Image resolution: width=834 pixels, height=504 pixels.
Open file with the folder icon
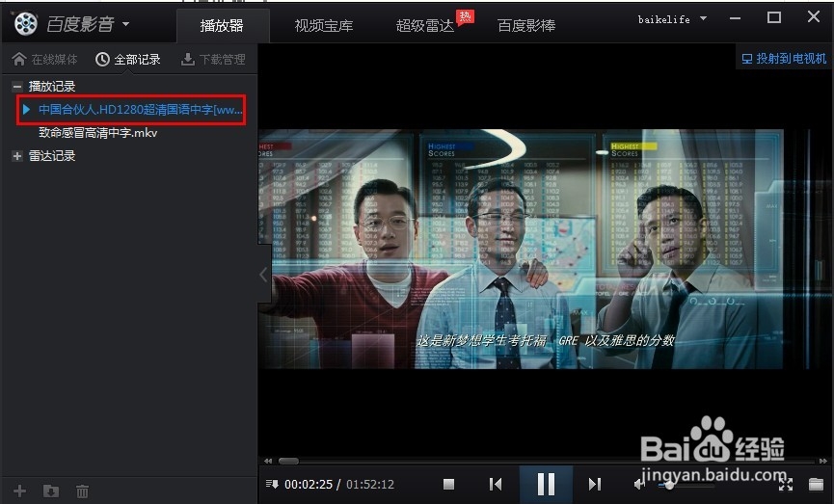click(x=816, y=484)
